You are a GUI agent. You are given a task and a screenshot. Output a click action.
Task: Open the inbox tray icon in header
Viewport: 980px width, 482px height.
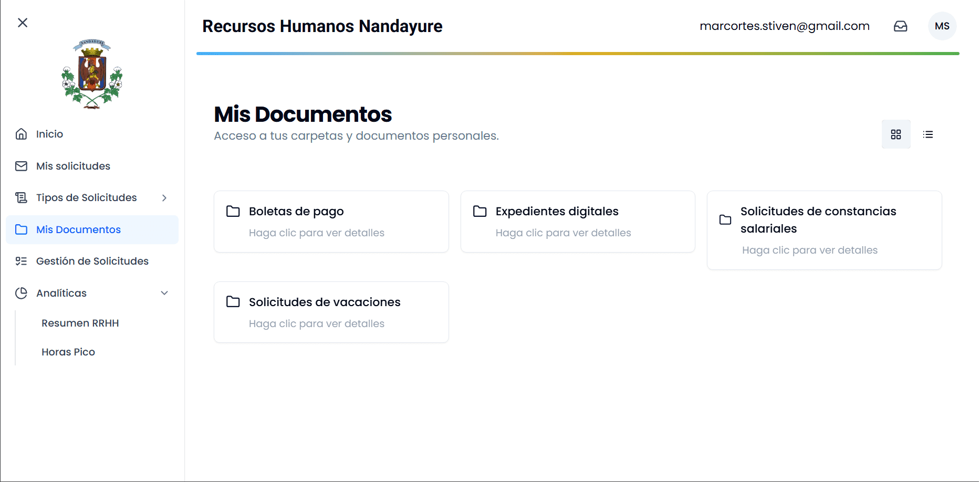(901, 26)
